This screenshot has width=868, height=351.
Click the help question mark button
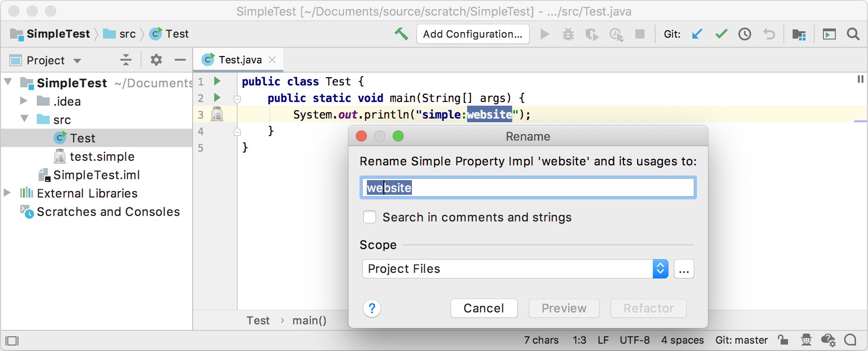(x=372, y=308)
